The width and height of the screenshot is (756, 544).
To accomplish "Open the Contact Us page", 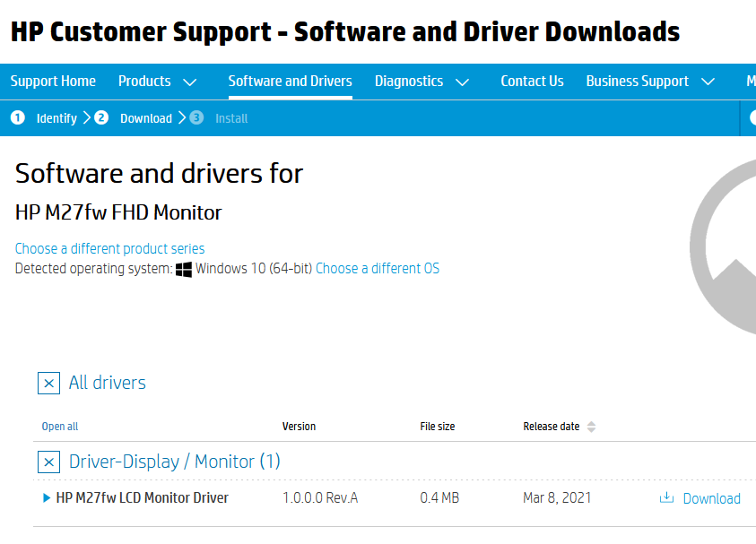I will pos(532,82).
